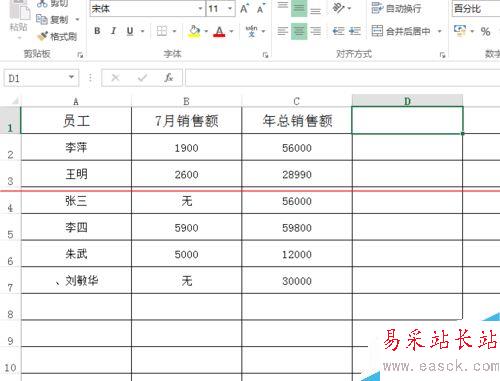Click cell containing 59800

click(297, 227)
